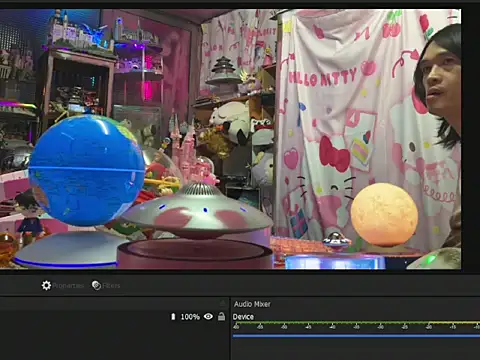Select the Audio Mixer panel title
480x360 pixels.
tap(252, 304)
